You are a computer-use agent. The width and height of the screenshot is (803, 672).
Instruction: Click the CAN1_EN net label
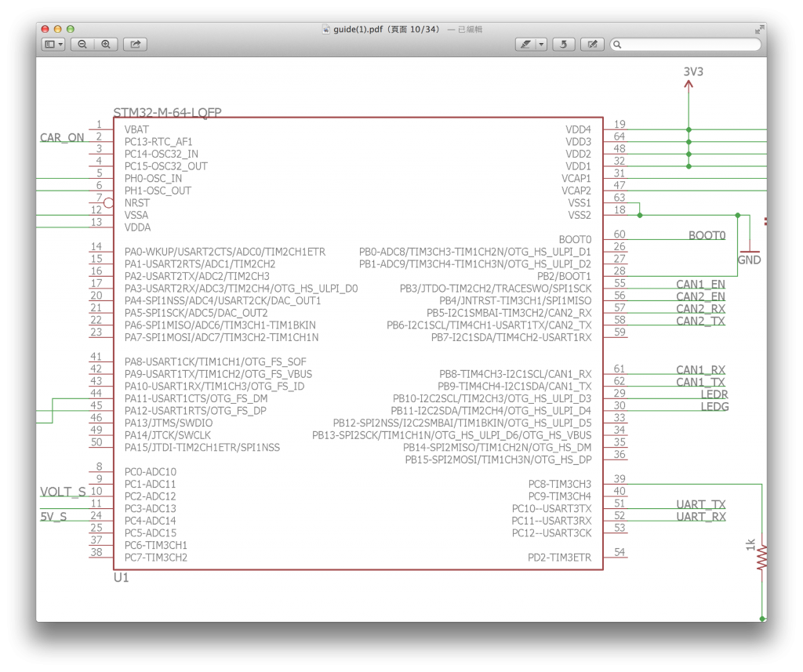click(700, 285)
